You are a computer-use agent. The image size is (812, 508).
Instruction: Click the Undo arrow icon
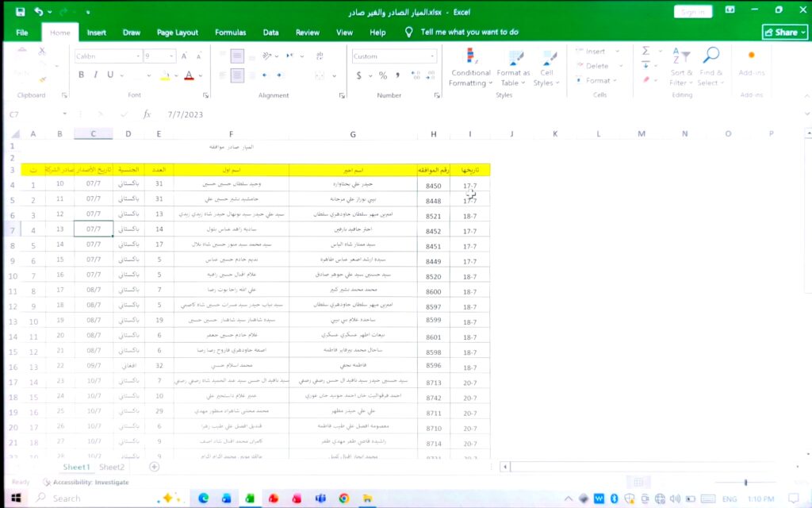click(39, 11)
